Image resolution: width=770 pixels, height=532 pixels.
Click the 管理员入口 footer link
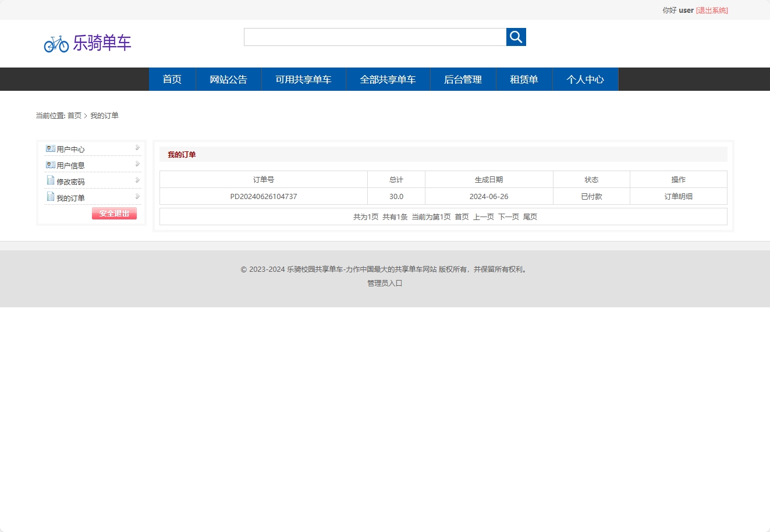(x=384, y=283)
